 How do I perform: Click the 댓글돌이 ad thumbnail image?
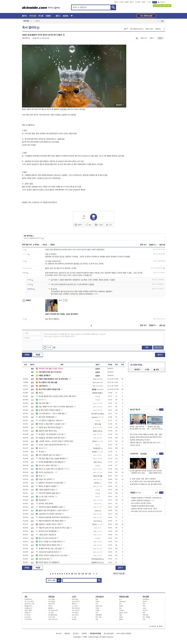pos(51,306)
